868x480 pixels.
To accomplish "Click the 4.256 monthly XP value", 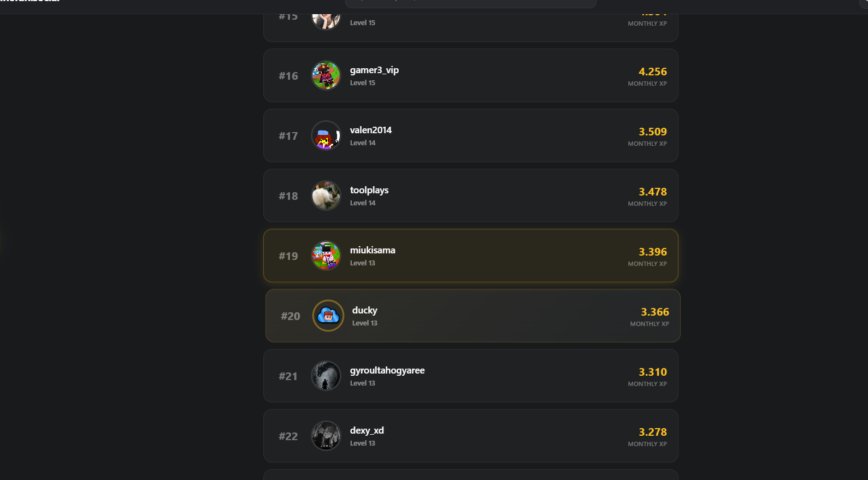I will click(x=652, y=72).
